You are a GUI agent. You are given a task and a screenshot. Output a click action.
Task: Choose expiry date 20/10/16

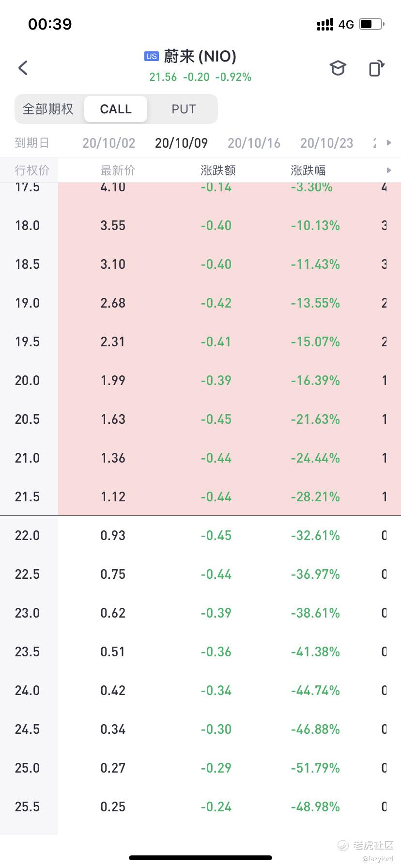tap(254, 143)
